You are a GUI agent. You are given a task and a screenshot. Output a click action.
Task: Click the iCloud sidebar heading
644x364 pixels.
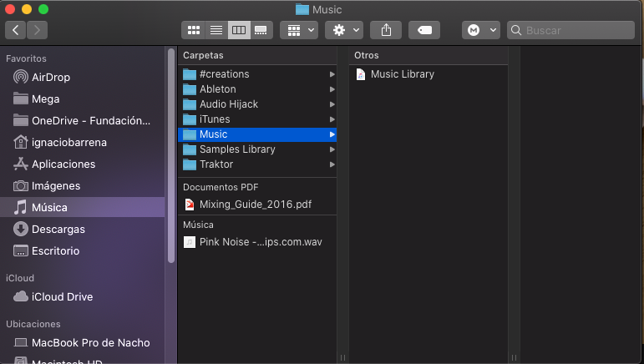20,278
